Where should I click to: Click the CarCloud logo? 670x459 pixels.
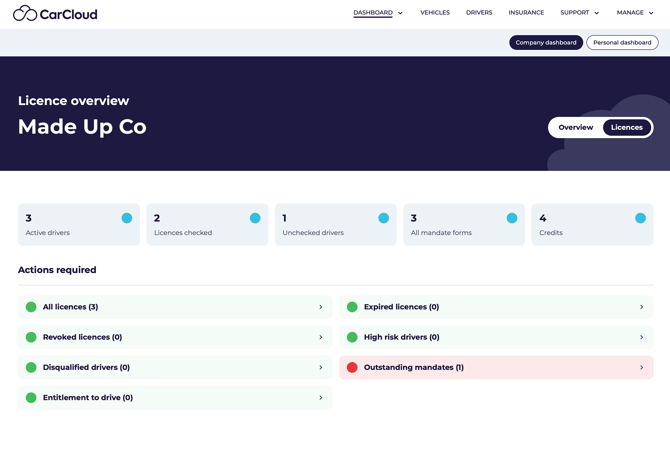(55, 14)
